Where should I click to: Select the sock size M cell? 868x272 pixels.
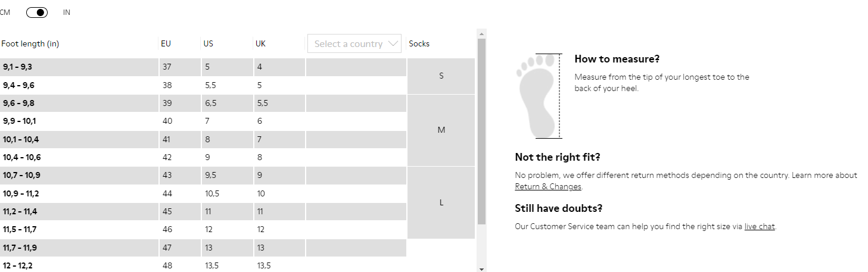(441, 130)
